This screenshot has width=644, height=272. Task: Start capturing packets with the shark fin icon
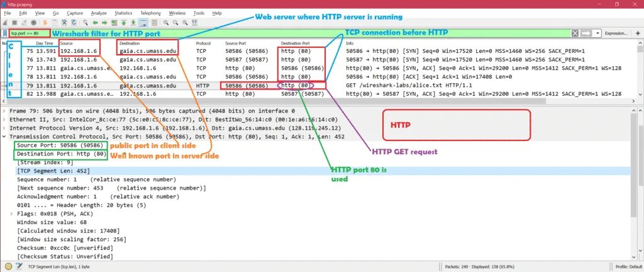pyautogui.click(x=5, y=23)
